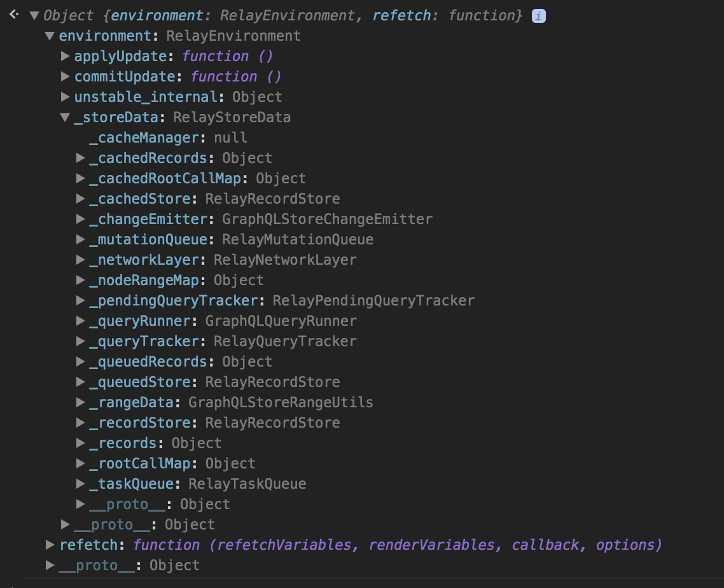Expand the _queuedStore node arrow

coord(80,382)
